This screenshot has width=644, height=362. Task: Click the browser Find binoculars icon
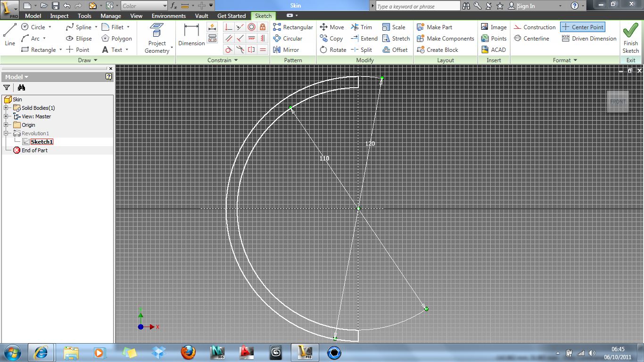pos(21,87)
